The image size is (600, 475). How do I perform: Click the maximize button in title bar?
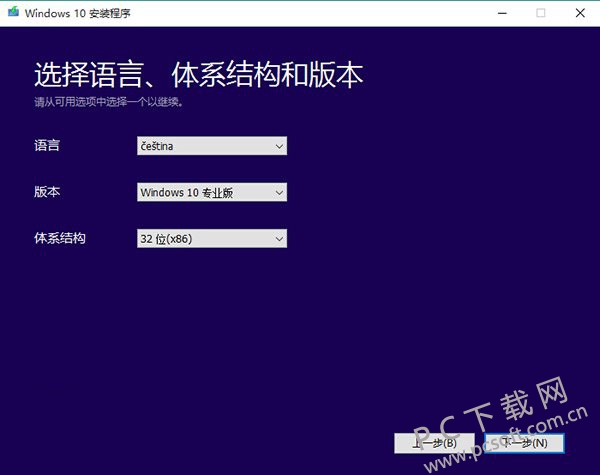coord(541,13)
